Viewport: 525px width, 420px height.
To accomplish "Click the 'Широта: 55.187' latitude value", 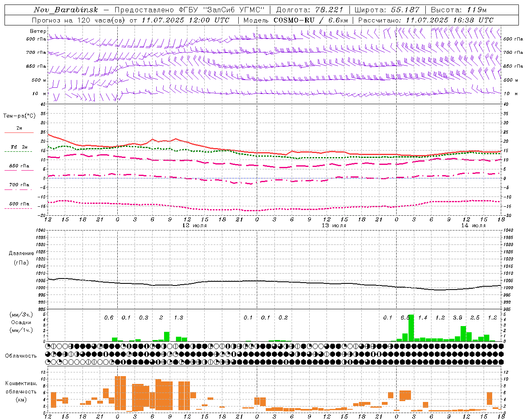I will click(387, 10).
